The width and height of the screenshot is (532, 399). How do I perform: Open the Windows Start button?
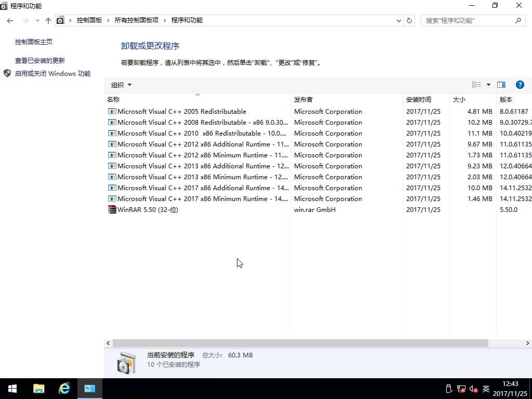click(12, 389)
